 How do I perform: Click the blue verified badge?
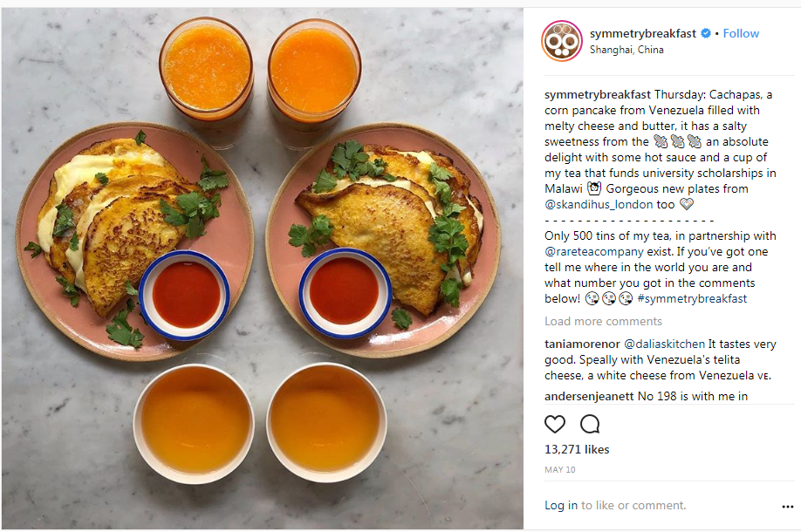706,33
